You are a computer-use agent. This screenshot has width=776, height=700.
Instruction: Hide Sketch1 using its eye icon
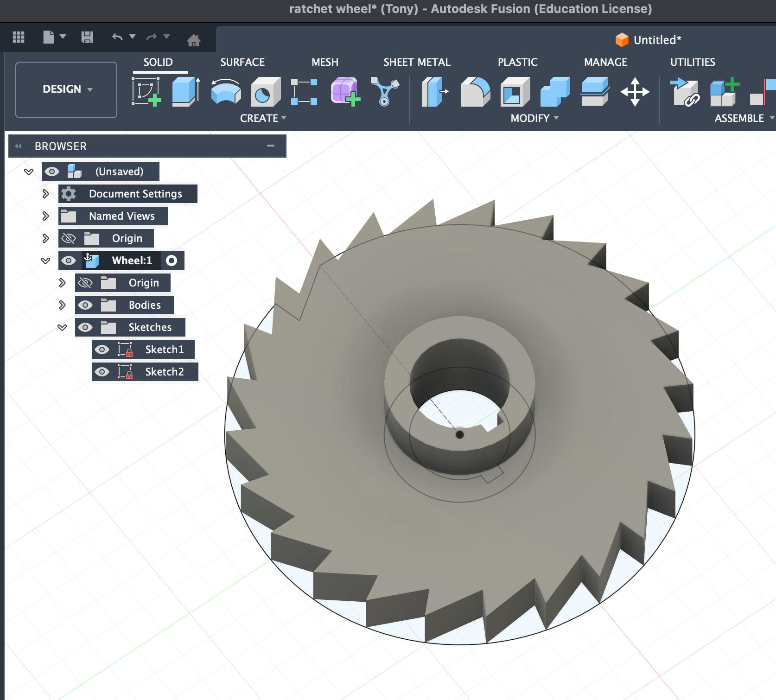click(102, 350)
